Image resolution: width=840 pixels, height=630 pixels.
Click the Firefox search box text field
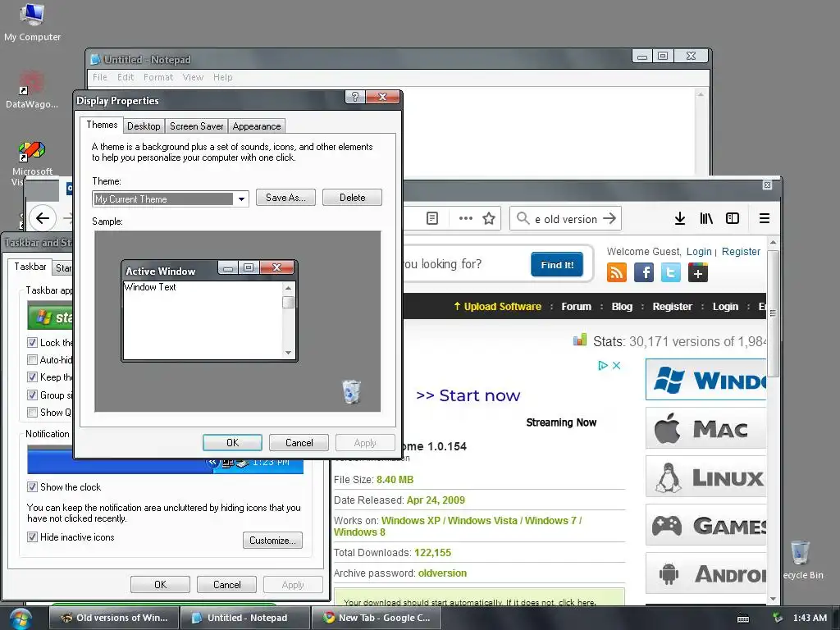point(565,218)
